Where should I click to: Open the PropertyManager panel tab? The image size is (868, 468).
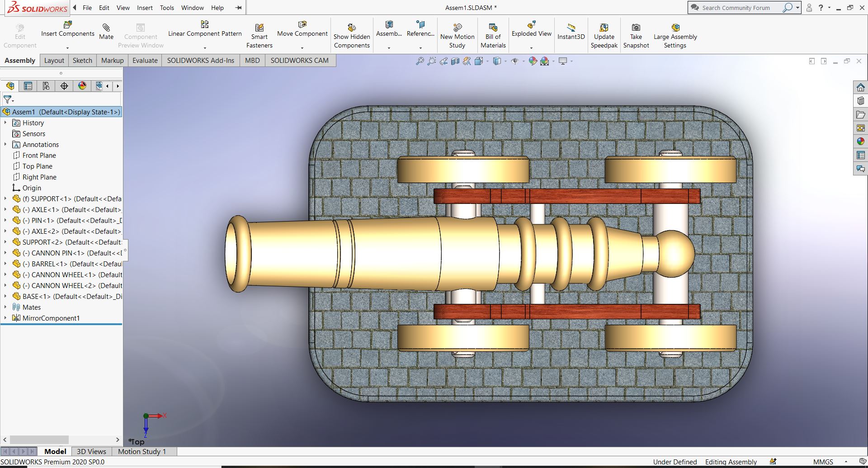[x=28, y=86]
